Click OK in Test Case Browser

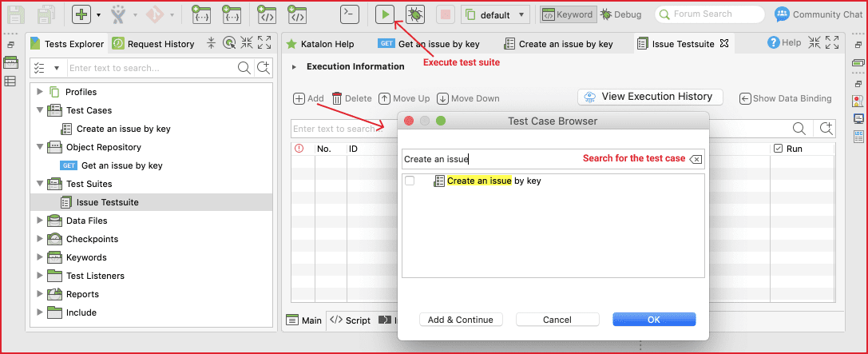(654, 320)
